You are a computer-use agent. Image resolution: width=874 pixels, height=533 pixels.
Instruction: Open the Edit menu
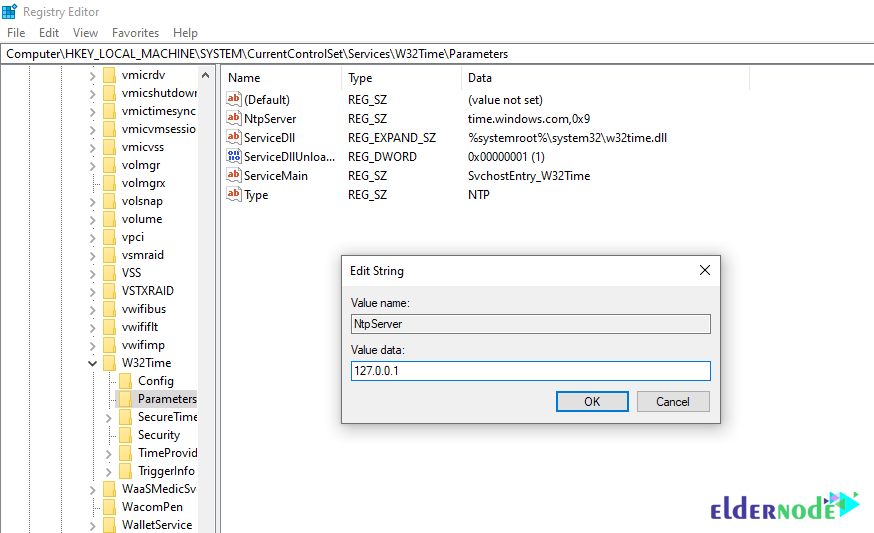click(49, 33)
